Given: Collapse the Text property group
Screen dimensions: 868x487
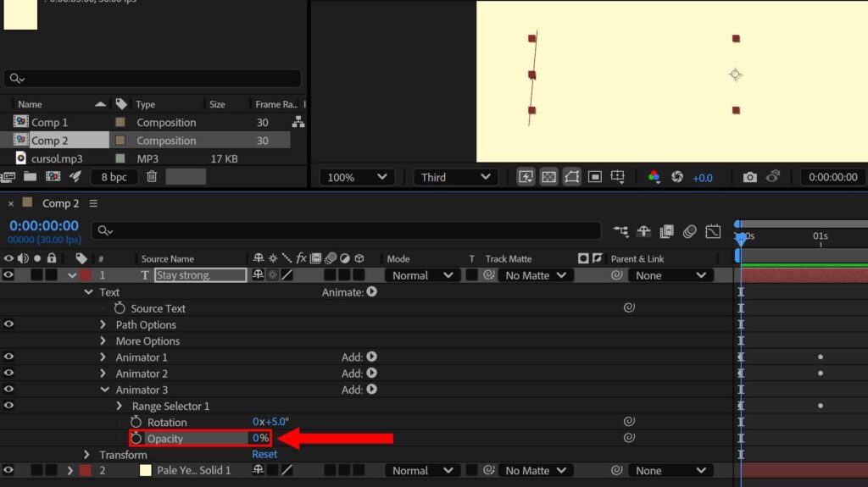Looking at the screenshot, I should [88, 291].
